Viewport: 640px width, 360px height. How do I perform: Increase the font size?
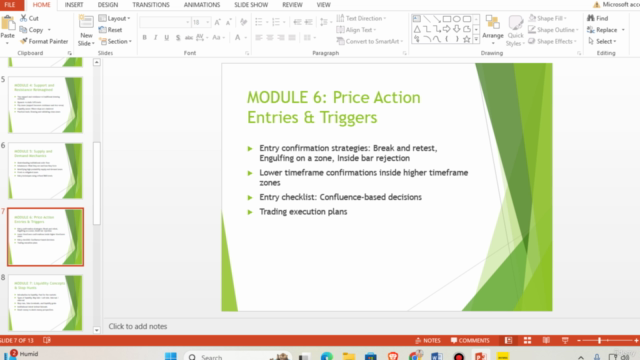(x=218, y=22)
